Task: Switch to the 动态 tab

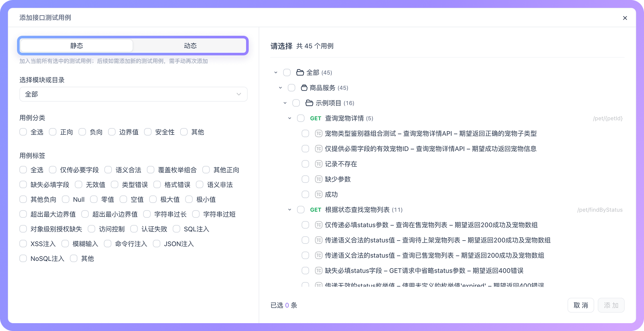Action: click(x=190, y=45)
